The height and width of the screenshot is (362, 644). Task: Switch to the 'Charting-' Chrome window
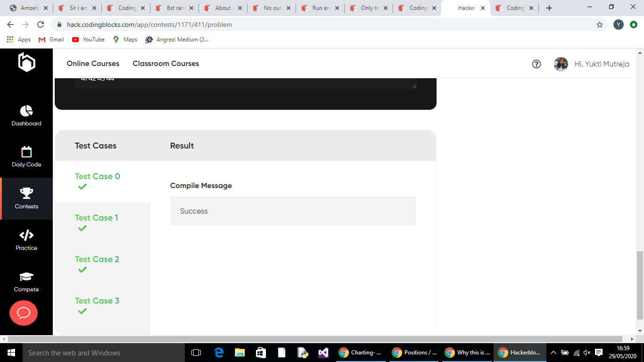[360, 353]
